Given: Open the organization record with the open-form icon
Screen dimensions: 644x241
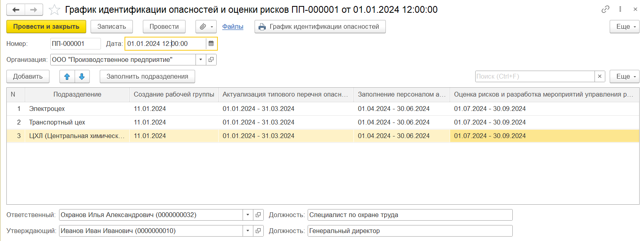Looking at the screenshot, I should click(x=211, y=60).
